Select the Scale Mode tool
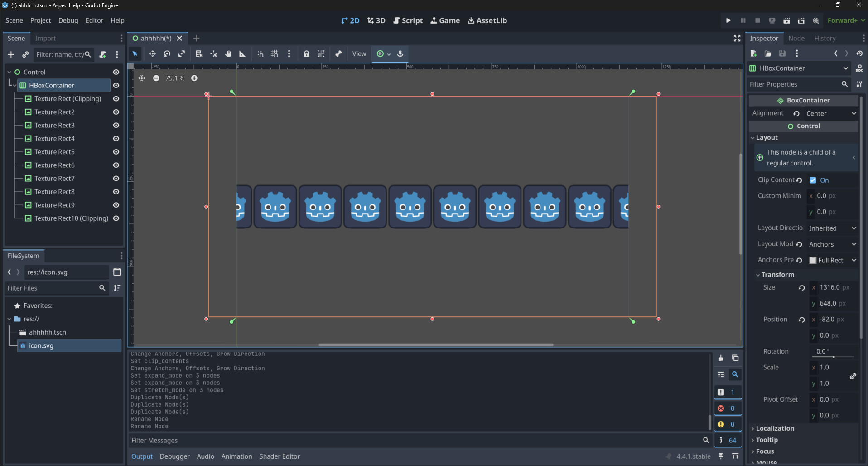 [x=182, y=54]
